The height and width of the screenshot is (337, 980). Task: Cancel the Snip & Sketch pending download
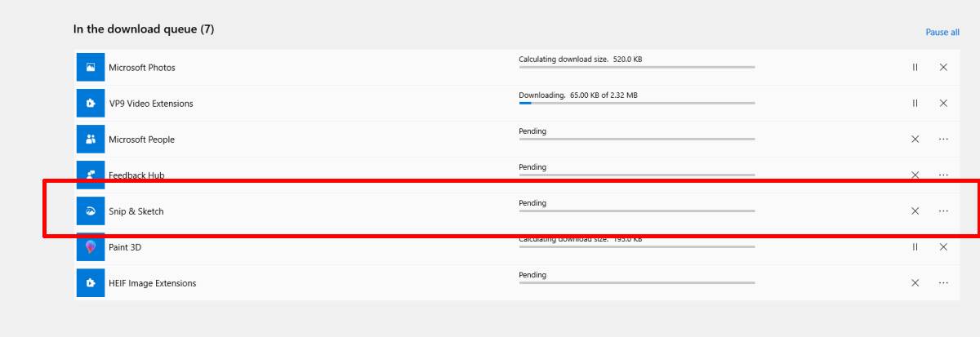pos(915,211)
